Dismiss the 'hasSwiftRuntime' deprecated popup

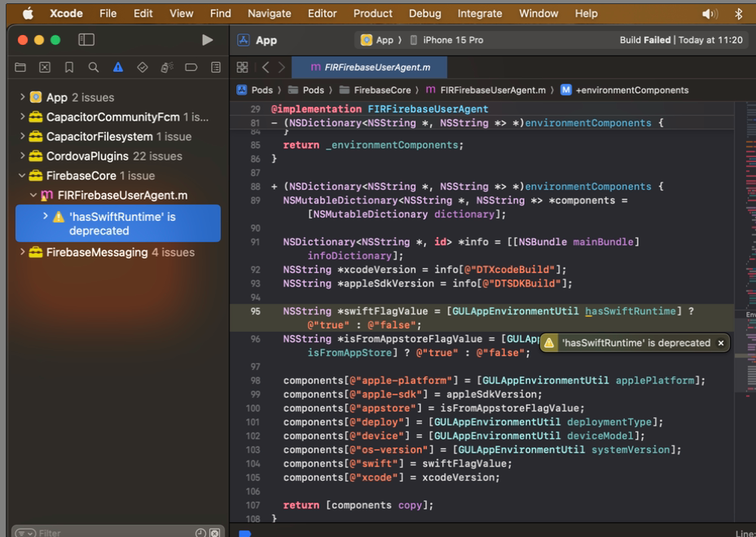721,343
